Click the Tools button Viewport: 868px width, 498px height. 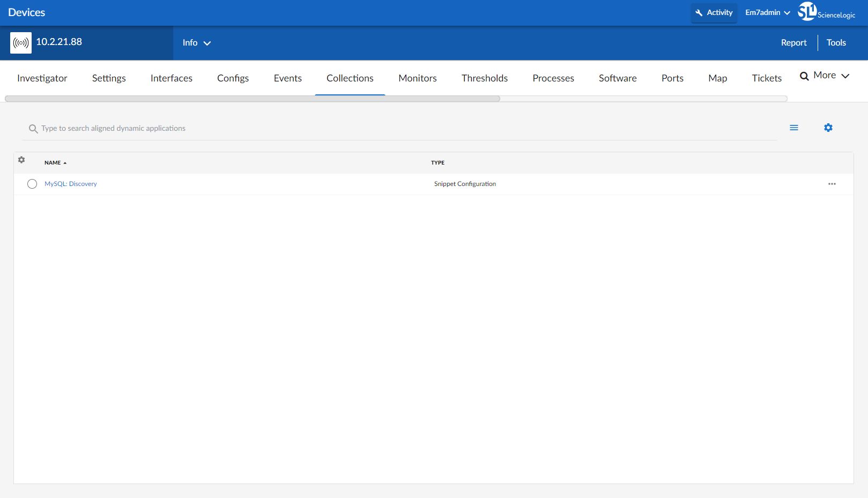836,43
